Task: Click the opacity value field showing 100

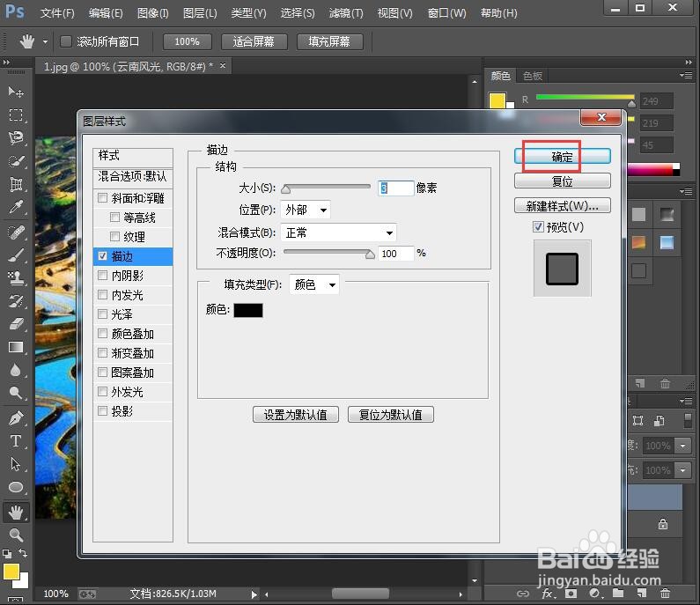Action: (395, 253)
